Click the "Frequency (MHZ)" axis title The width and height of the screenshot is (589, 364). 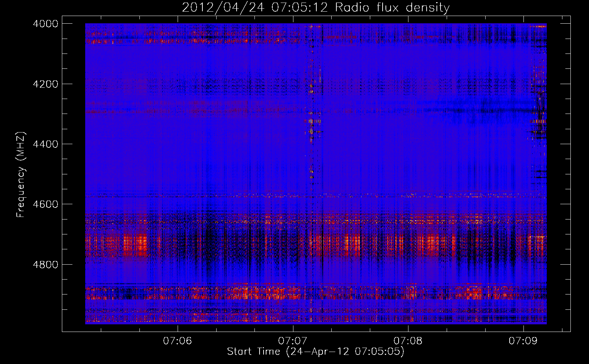pos(21,175)
